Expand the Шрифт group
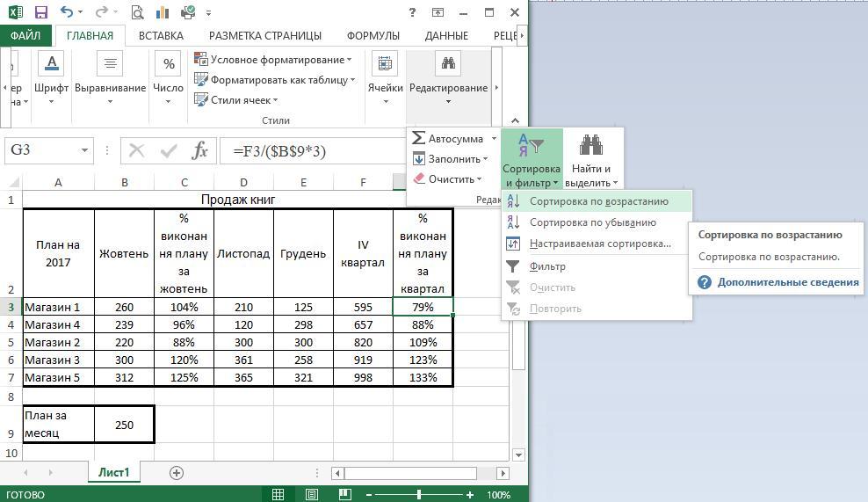The height and width of the screenshot is (502, 868). click(52, 78)
